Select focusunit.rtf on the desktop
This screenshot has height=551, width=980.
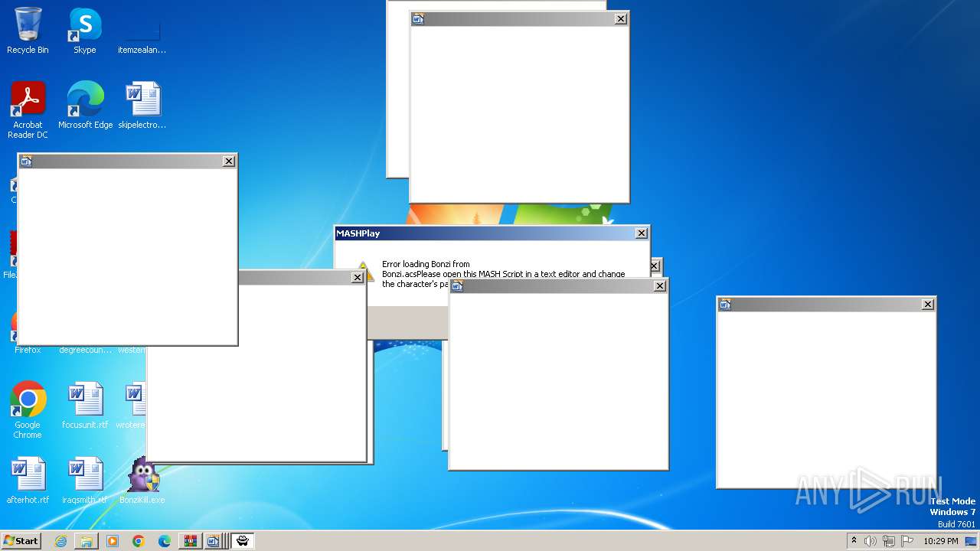point(85,405)
